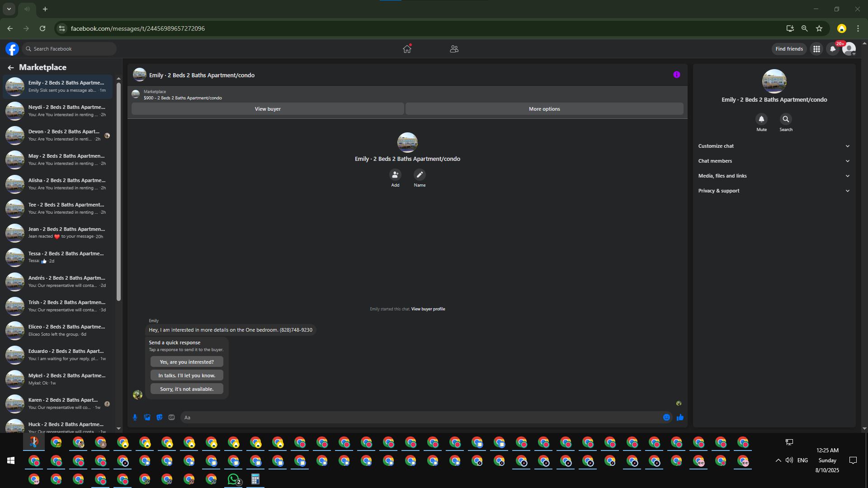Open the Neydi conversation in the list
This screenshot has height=488, width=868.
(58, 111)
